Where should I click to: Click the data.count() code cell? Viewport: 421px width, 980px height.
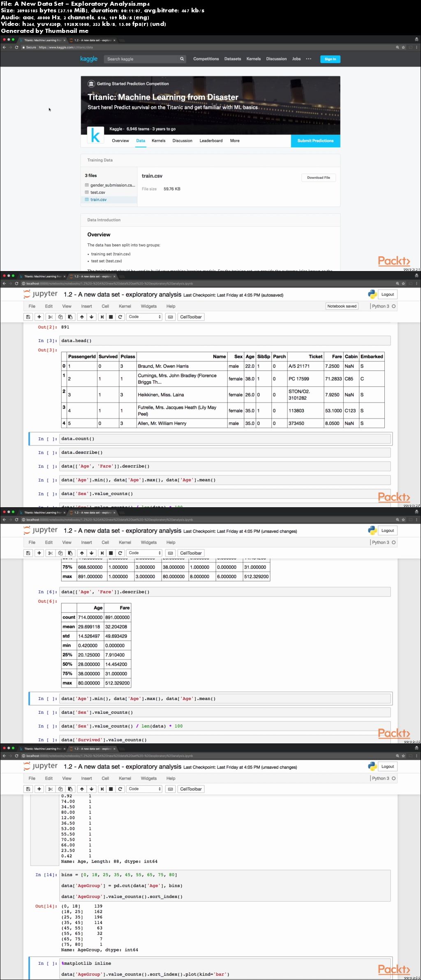(225, 439)
